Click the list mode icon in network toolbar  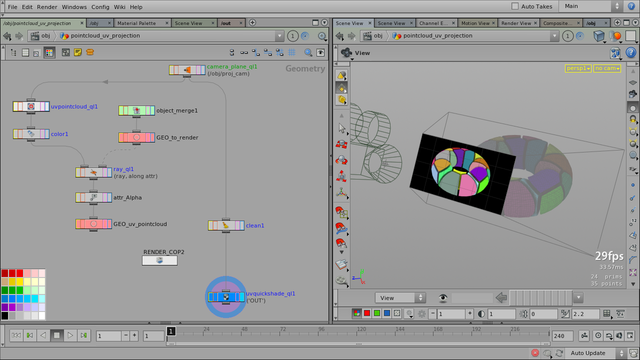click(x=25, y=52)
